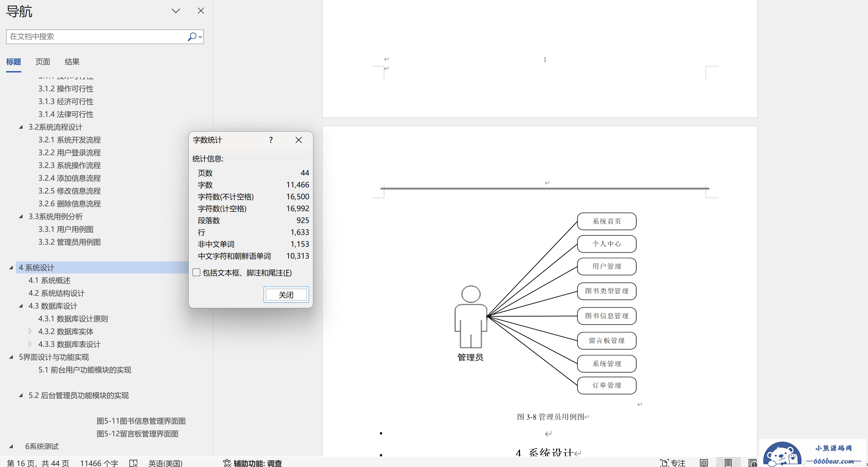Click the spelling and proofing status icon
This screenshot has height=467, width=868.
(133, 463)
